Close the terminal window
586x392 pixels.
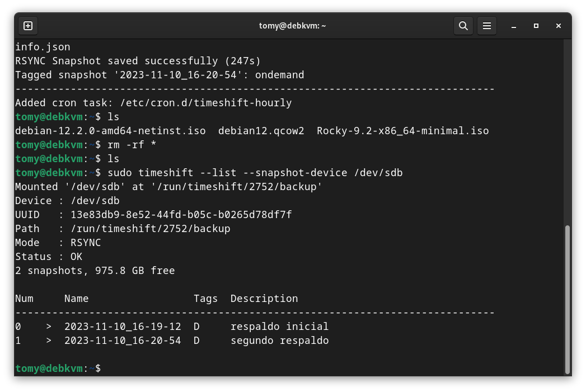pos(559,26)
